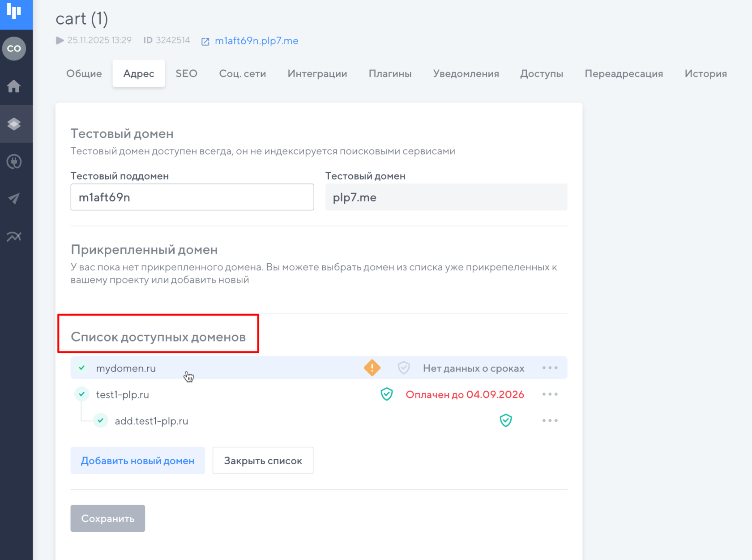Open the three-dot menu for test1-plp.ru
The width and height of the screenshot is (752, 560).
pos(550,394)
